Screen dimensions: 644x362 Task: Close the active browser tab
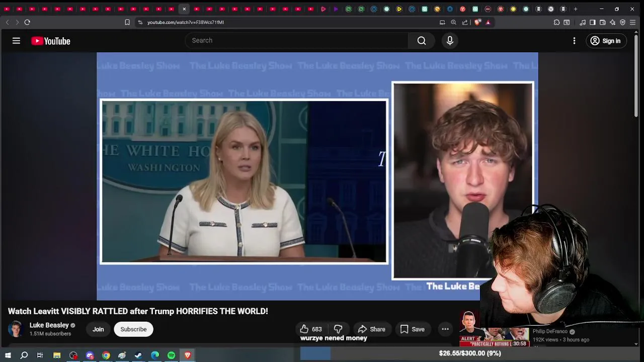click(x=184, y=9)
